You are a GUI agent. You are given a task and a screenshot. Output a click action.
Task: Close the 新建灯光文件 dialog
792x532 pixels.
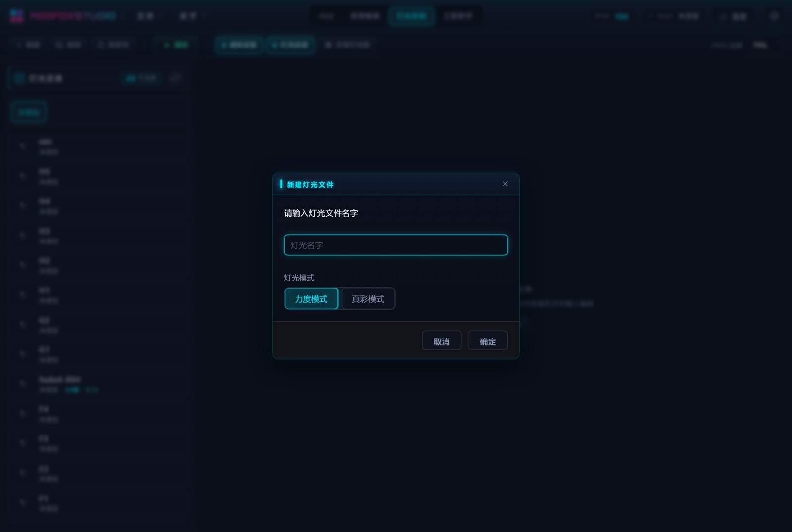tap(505, 184)
